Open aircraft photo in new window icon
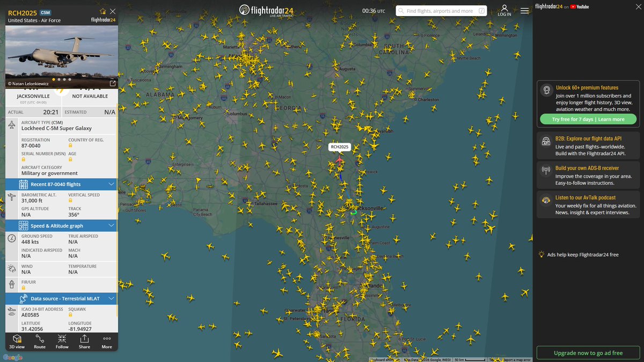 point(112,83)
